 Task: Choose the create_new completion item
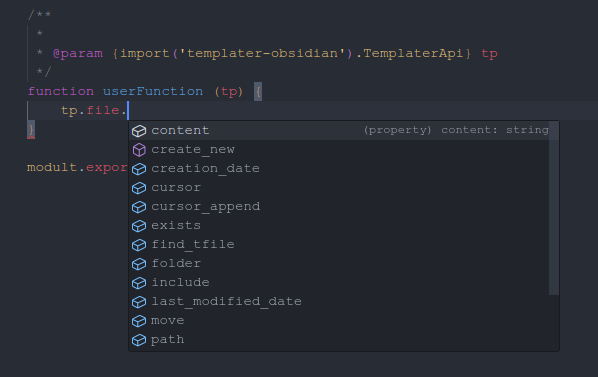(x=339, y=149)
